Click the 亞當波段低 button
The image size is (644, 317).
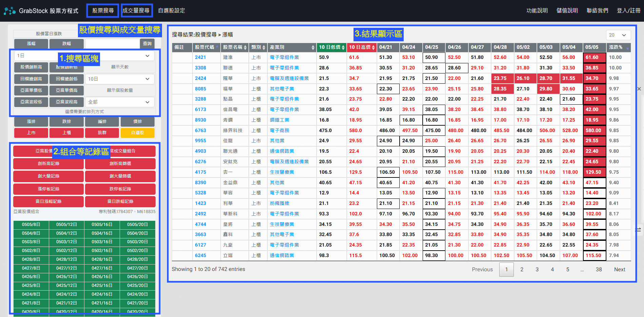click(31, 102)
